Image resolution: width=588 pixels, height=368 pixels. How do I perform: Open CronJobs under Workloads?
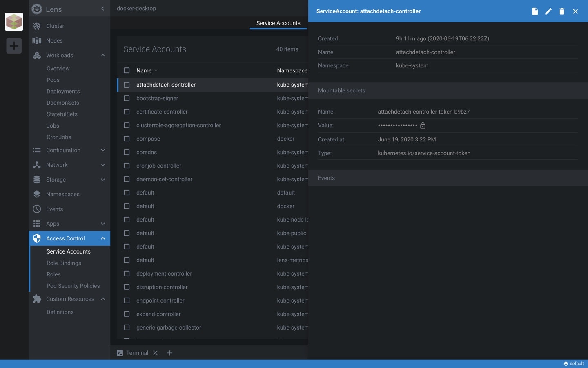pos(59,137)
